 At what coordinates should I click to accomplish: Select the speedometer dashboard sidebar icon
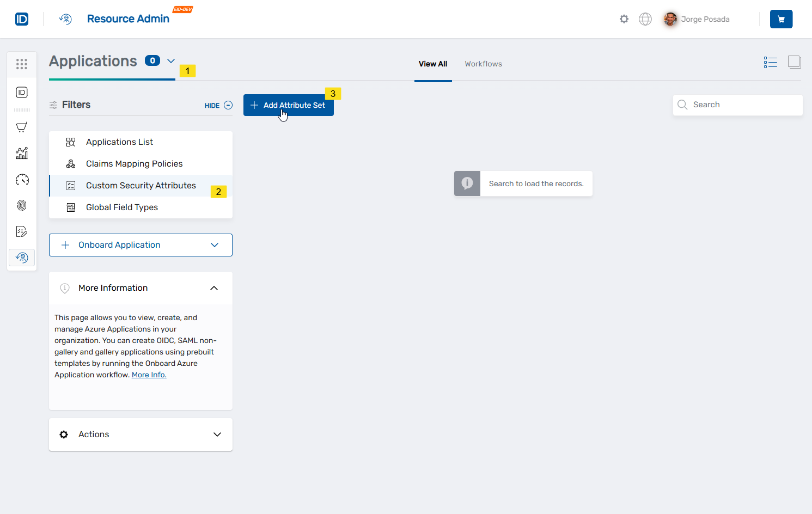coord(22,179)
